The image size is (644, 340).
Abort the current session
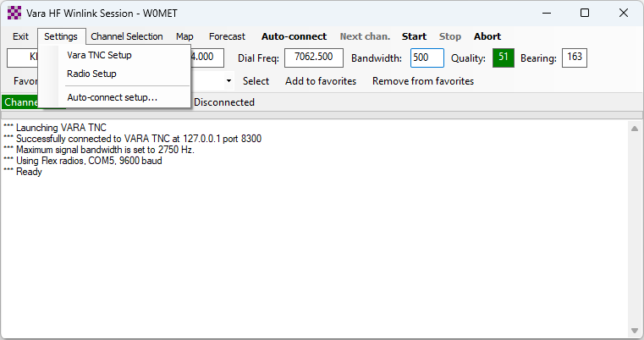pos(487,36)
